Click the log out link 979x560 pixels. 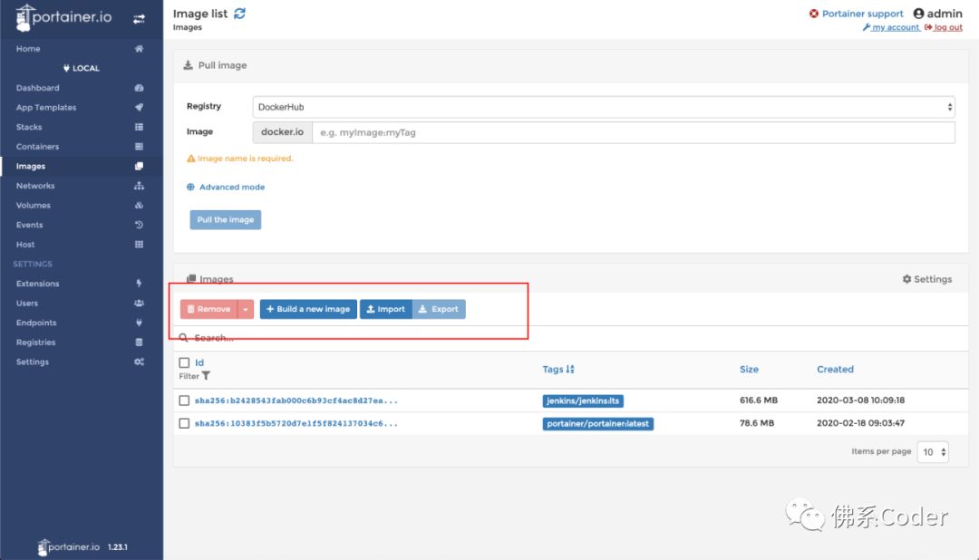(x=944, y=27)
